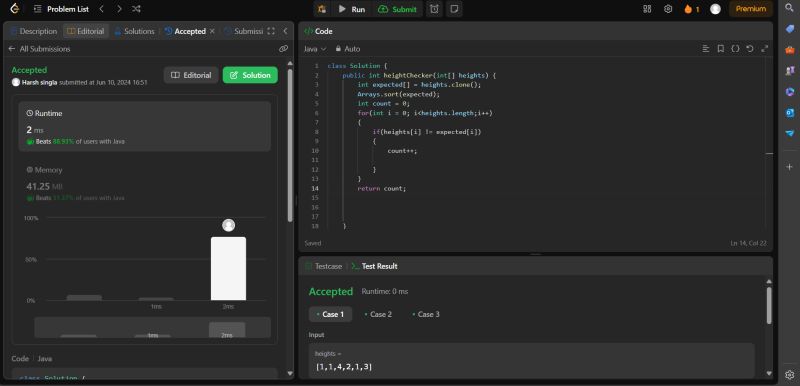Image resolution: width=800 pixels, height=386 pixels.
Task: Format code with the braces icon
Action: point(735,49)
